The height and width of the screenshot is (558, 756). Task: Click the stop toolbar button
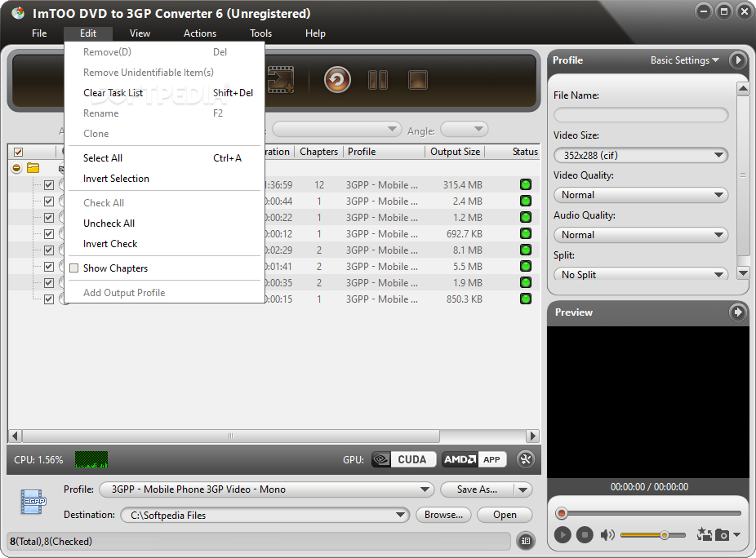point(418,80)
